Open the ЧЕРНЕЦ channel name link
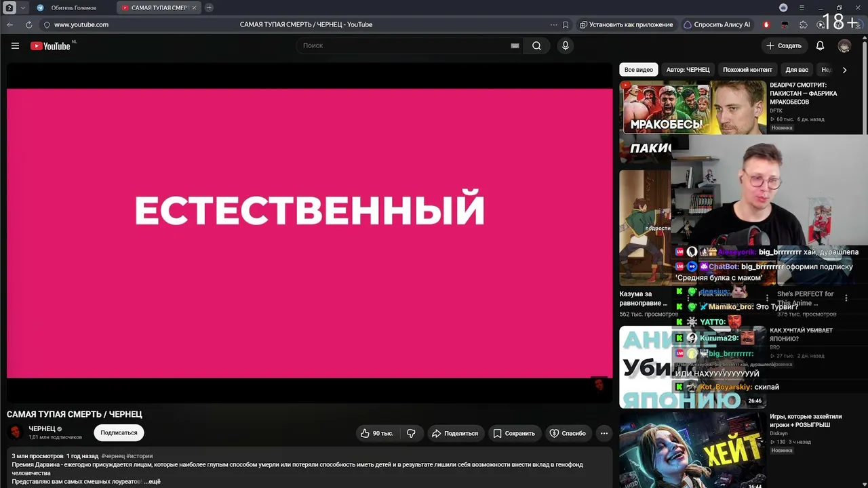Viewport: 868px width, 488px height. [42, 429]
